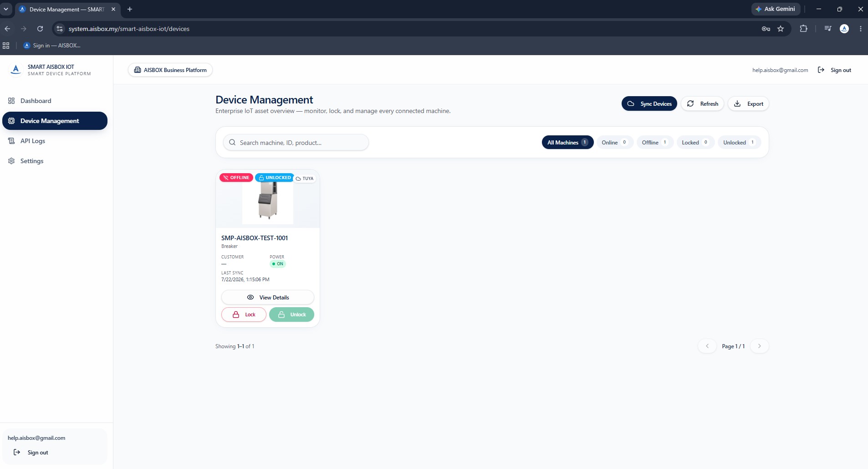Open the browser Extensions puzzle icon
This screenshot has width=868, height=469.
tap(803, 29)
